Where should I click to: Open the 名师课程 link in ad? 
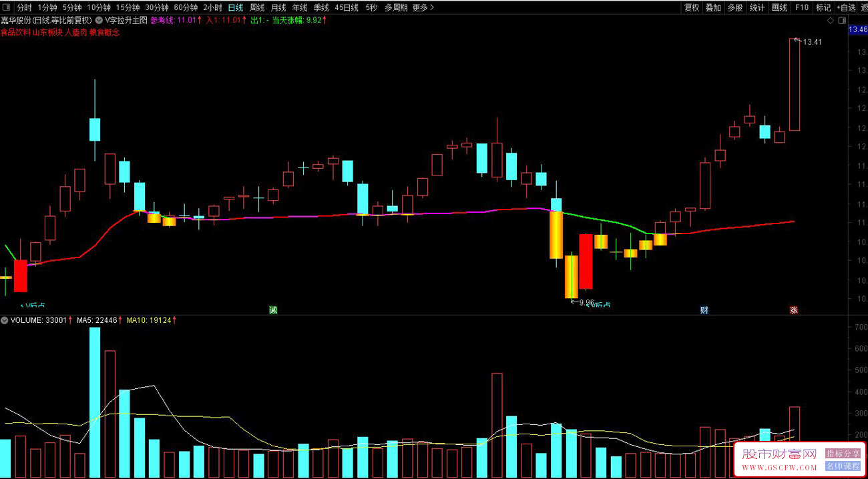click(x=843, y=466)
